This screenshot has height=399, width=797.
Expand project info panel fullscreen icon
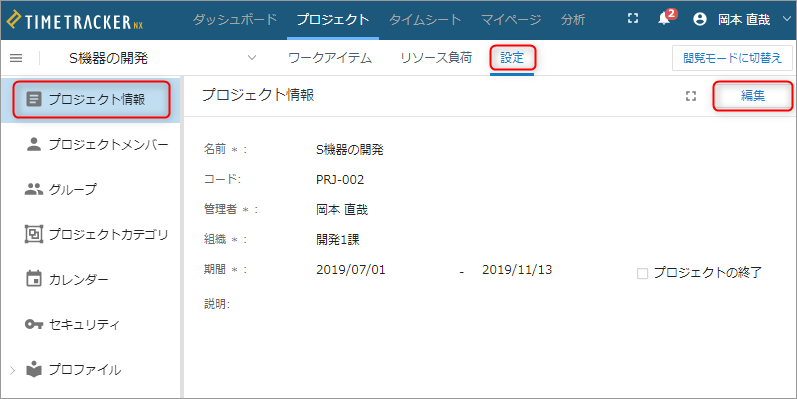pos(690,96)
